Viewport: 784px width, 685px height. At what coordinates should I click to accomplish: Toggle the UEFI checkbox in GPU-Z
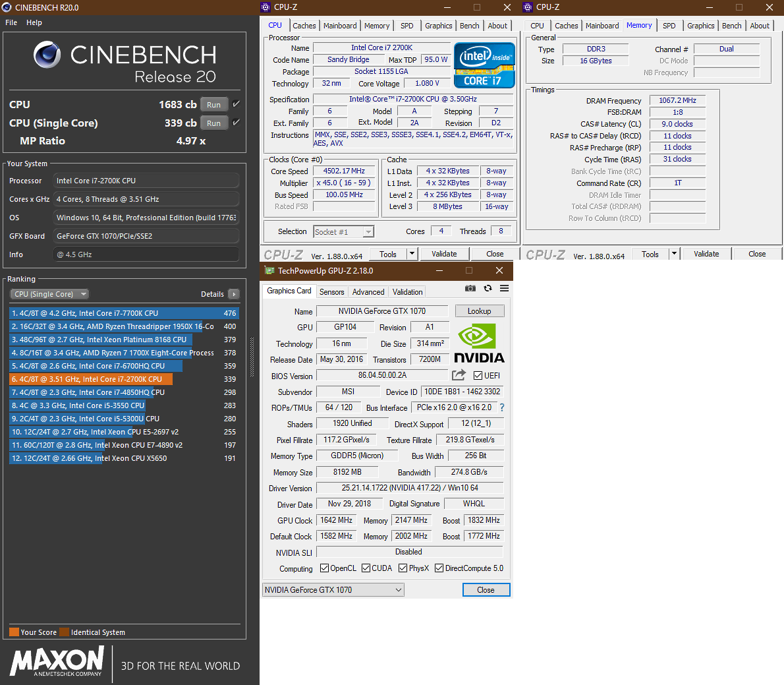pyautogui.click(x=478, y=375)
